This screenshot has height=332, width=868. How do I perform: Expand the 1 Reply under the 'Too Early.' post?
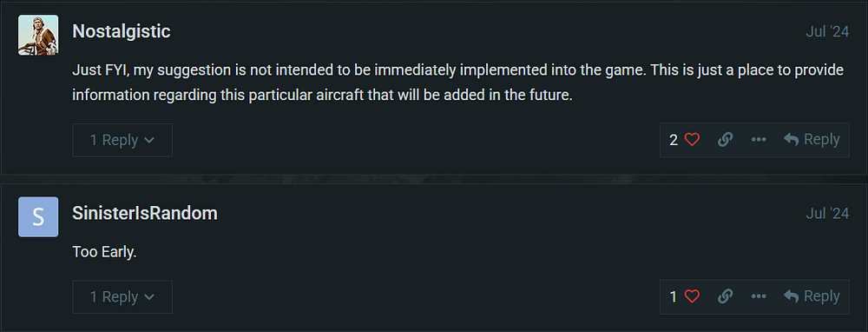[x=122, y=297]
